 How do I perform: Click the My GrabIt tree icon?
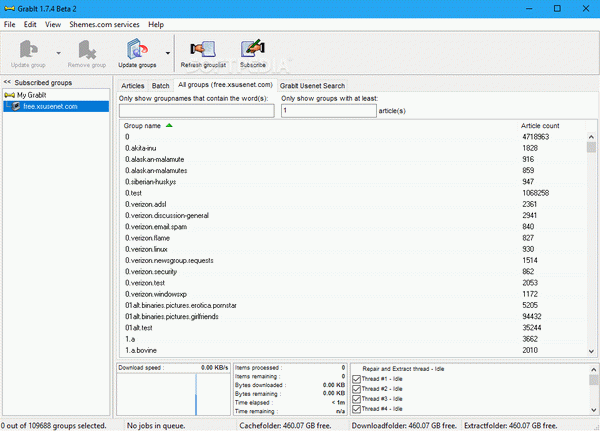point(10,95)
